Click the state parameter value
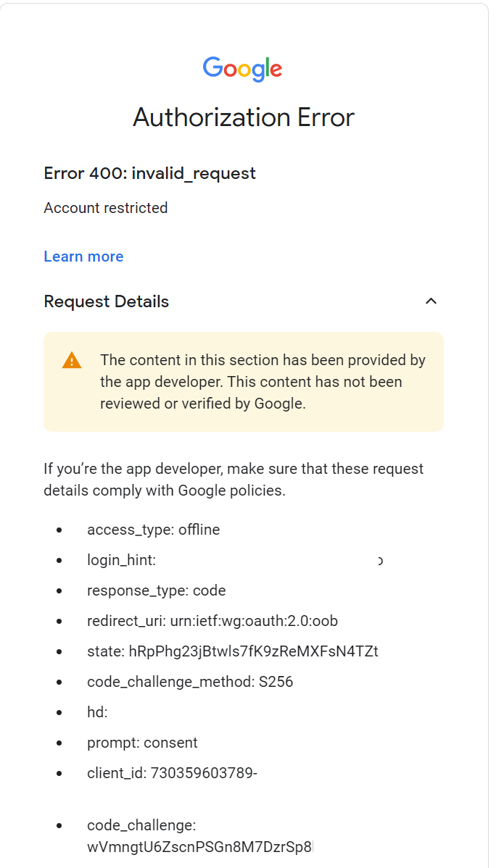 [x=253, y=651]
